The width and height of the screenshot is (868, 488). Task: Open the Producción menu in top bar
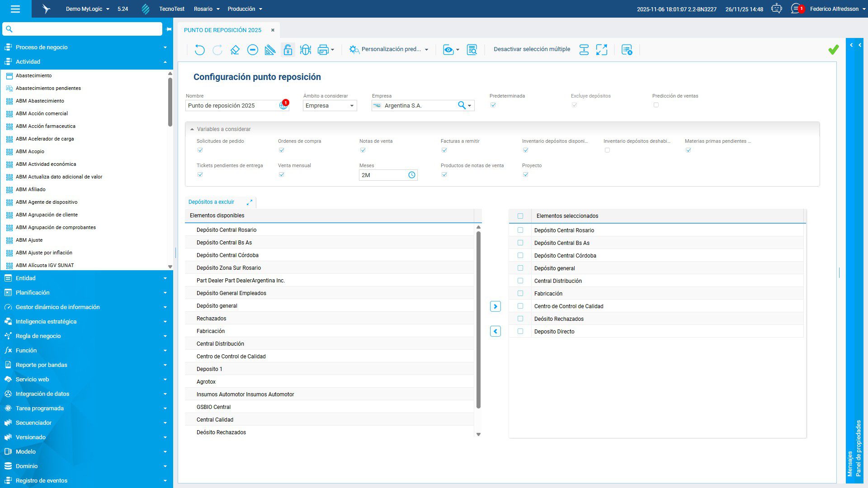[245, 9]
